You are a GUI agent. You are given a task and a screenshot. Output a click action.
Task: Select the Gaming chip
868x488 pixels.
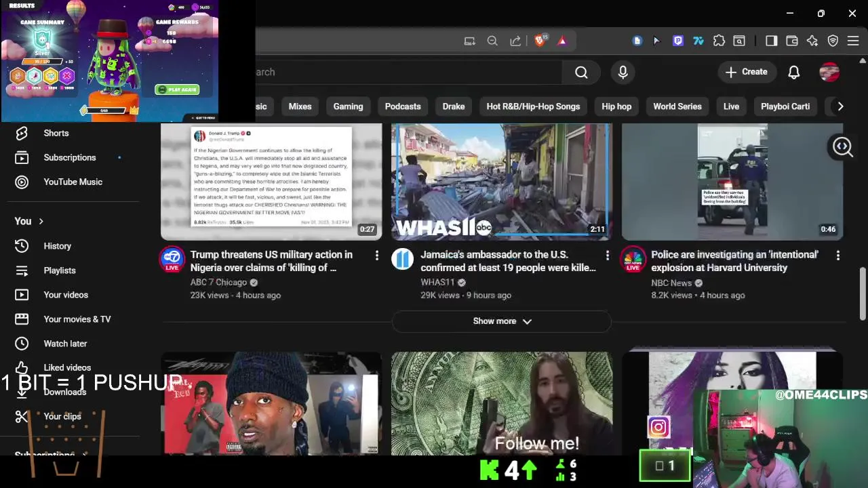click(x=348, y=106)
